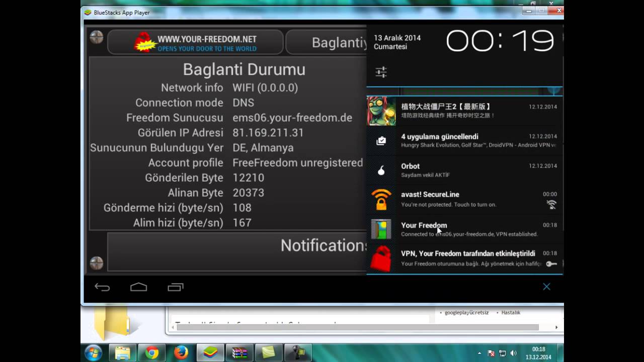Open 'Hastalık' link in browser window

coord(511,312)
